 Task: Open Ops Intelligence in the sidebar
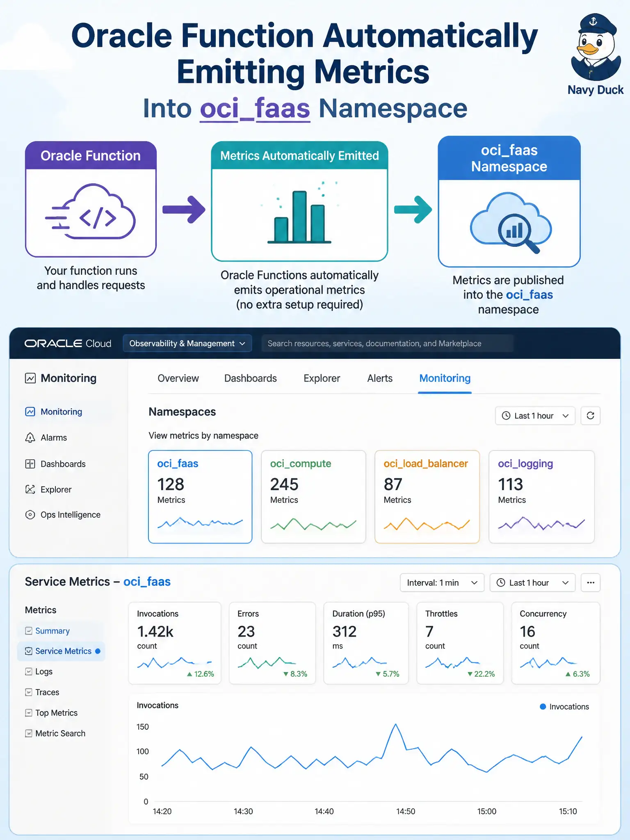coord(71,515)
